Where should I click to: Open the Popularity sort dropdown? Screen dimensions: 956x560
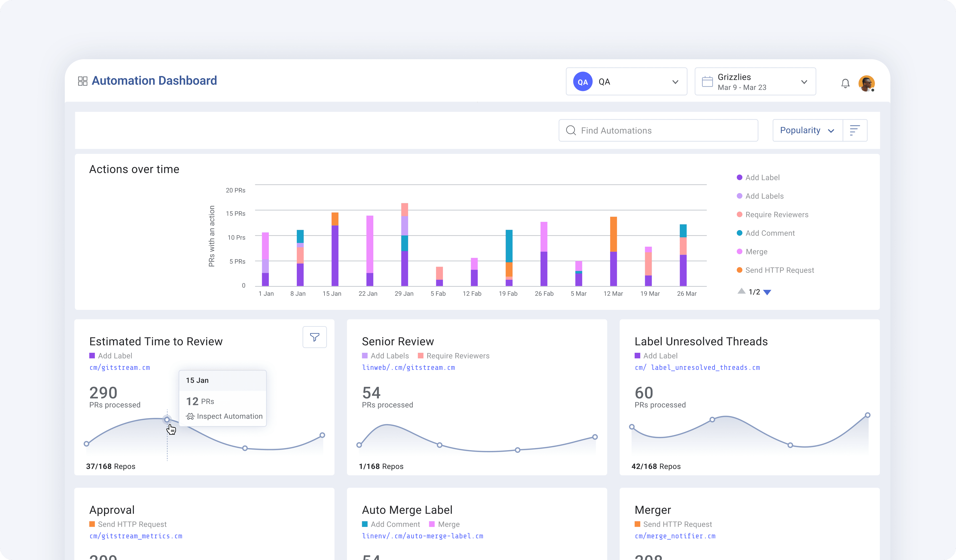tap(807, 130)
